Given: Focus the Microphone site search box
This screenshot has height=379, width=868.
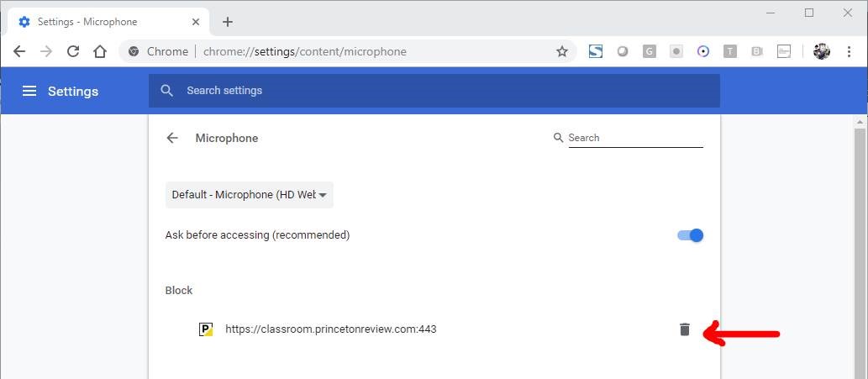Looking at the screenshot, I should [634, 138].
